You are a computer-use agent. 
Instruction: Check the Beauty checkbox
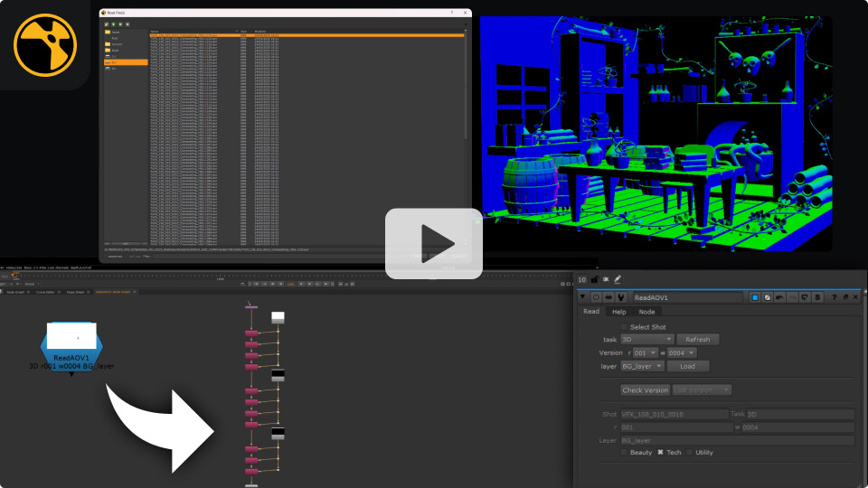[x=624, y=452]
